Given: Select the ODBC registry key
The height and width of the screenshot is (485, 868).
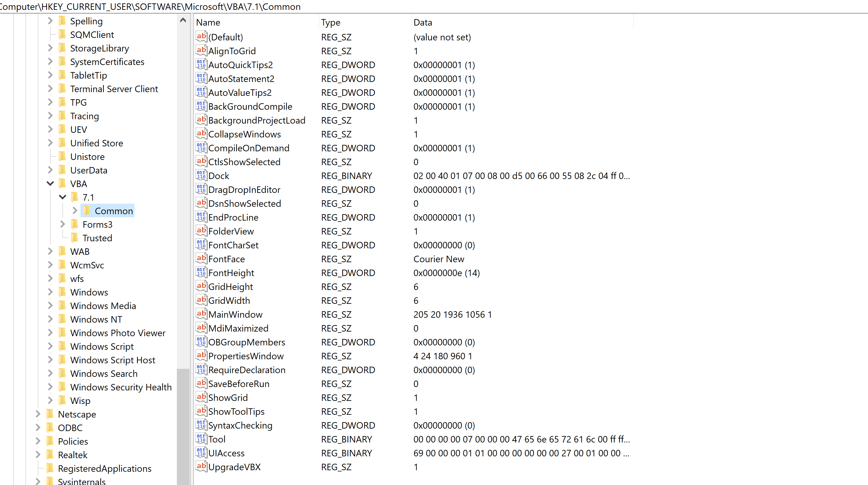Looking at the screenshot, I should click(x=70, y=427).
